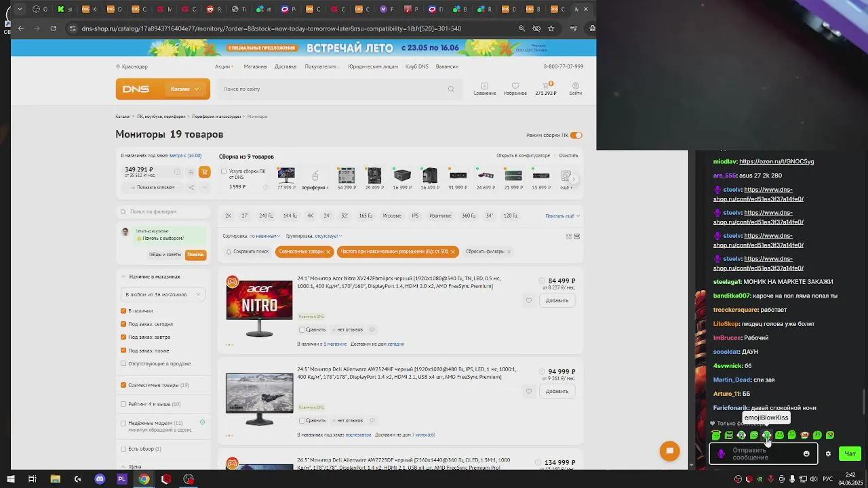Expand the В любом из 36 магазинов dropdown
This screenshot has height=488, width=868.
(163, 294)
